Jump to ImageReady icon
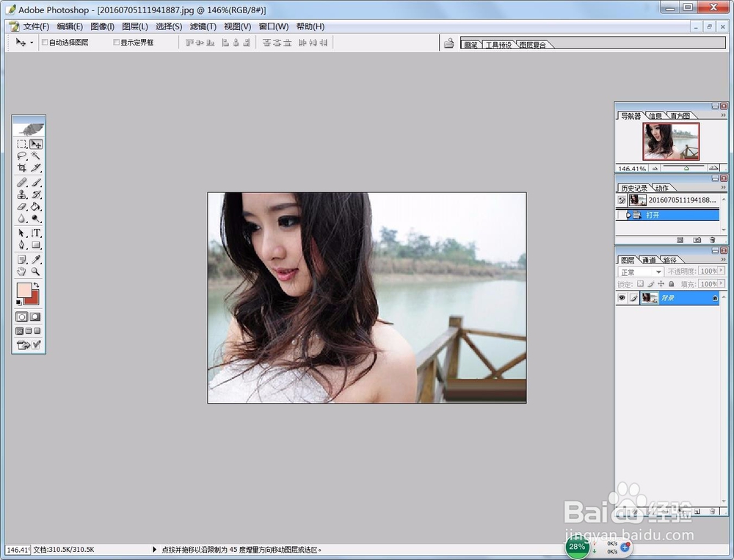The image size is (734, 560). coord(23,345)
